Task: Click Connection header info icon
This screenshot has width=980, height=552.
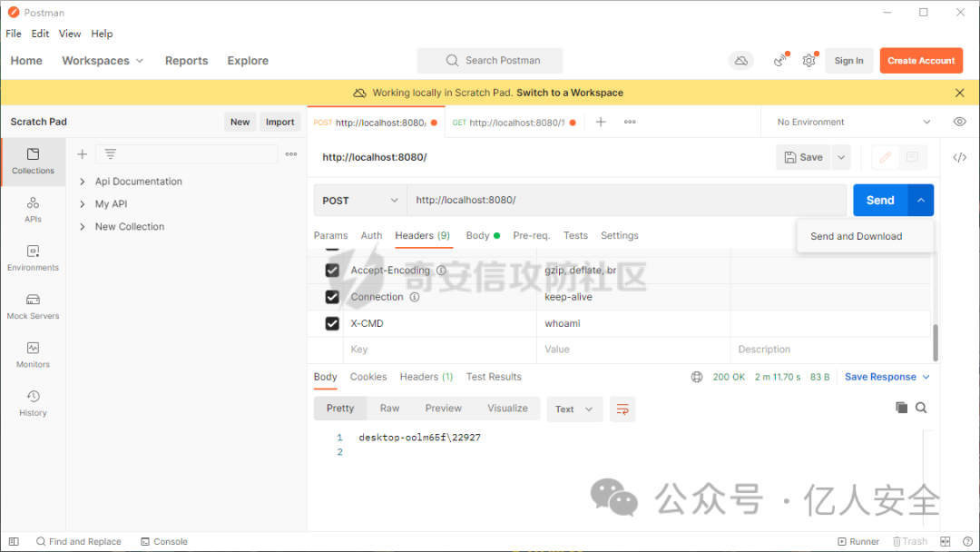Action: pyautogui.click(x=415, y=297)
